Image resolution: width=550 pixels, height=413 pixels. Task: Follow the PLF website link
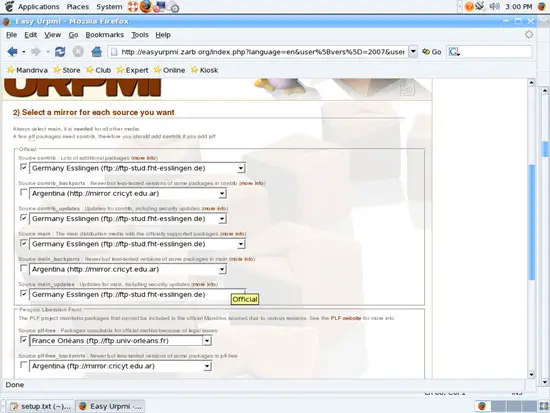346,318
